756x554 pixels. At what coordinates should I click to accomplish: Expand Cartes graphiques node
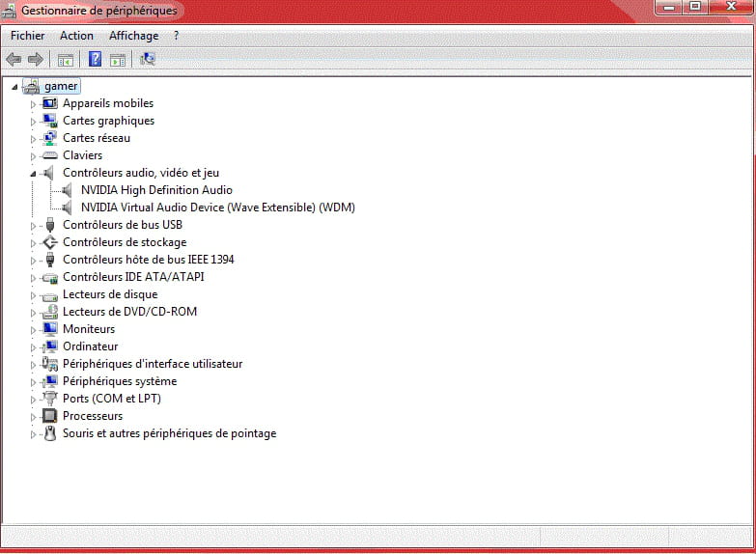coord(33,122)
